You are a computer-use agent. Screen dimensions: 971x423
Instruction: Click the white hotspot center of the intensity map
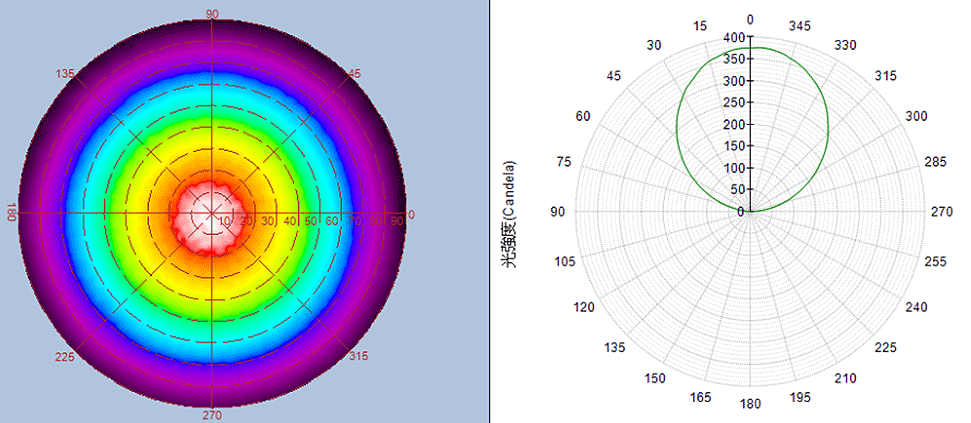click(x=212, y=213)
